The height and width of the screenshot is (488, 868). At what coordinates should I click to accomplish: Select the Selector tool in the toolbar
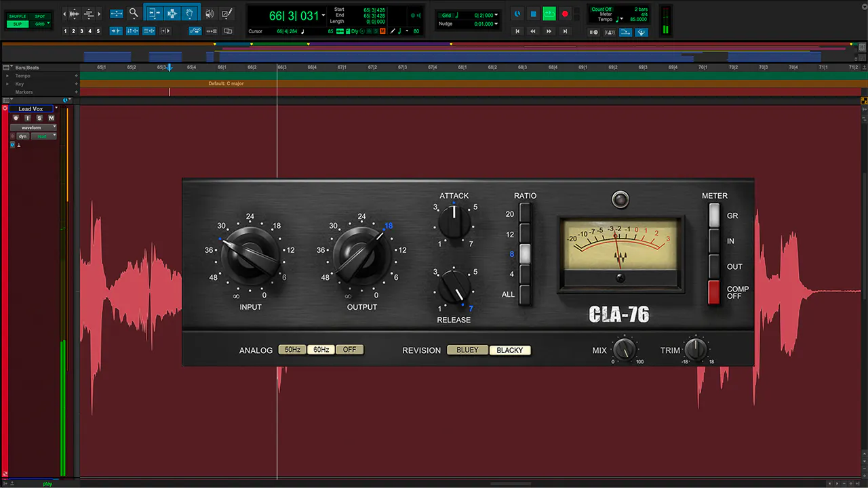point(172,14)
